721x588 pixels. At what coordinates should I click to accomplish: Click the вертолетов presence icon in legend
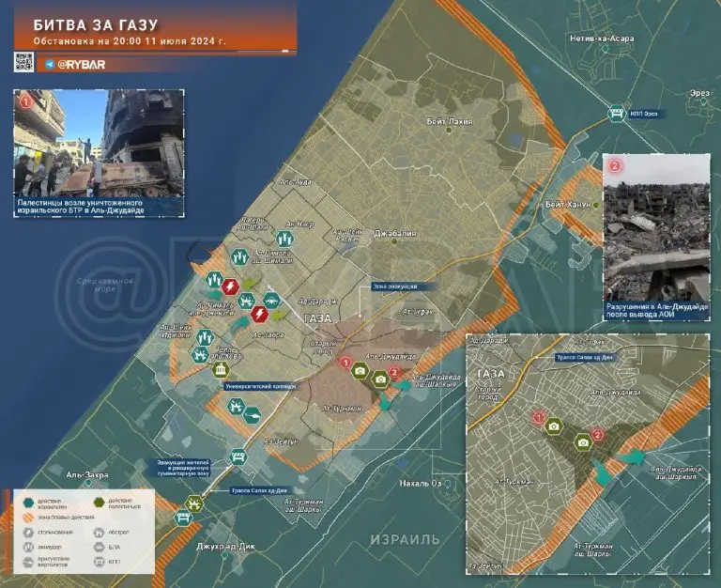(x=30, y=562)
